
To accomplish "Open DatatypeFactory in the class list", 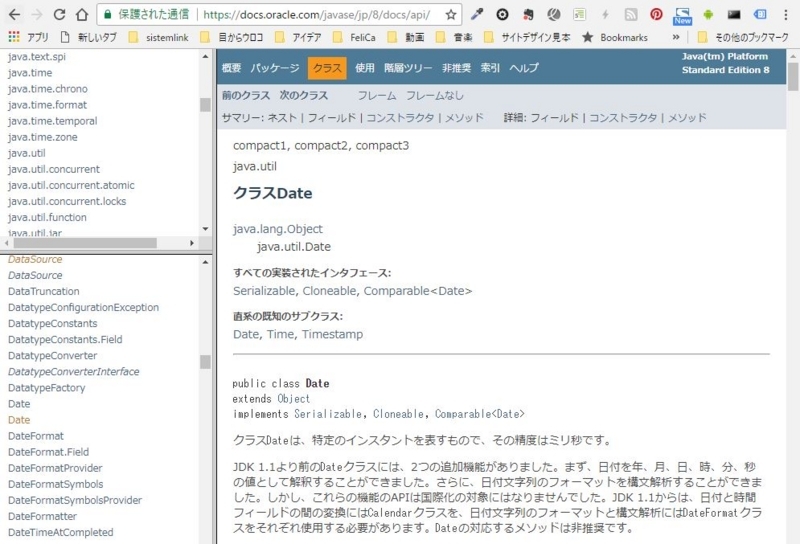I will [46, 388].
